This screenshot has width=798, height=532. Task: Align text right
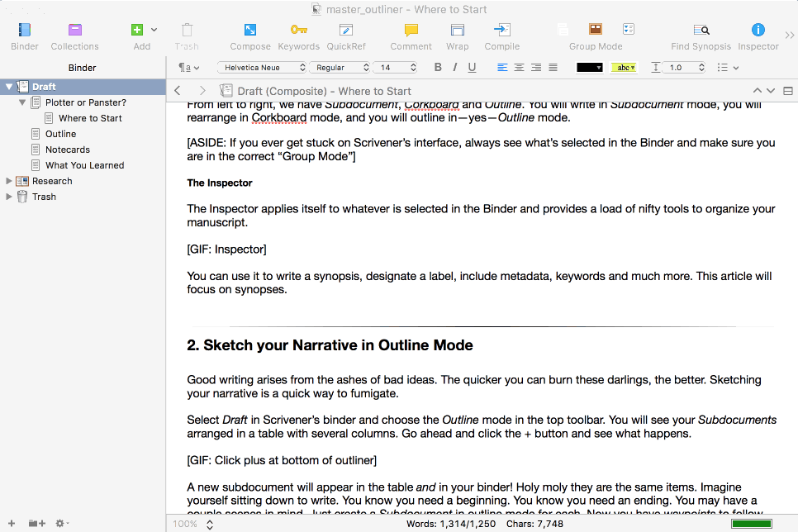tap(536, 67)
